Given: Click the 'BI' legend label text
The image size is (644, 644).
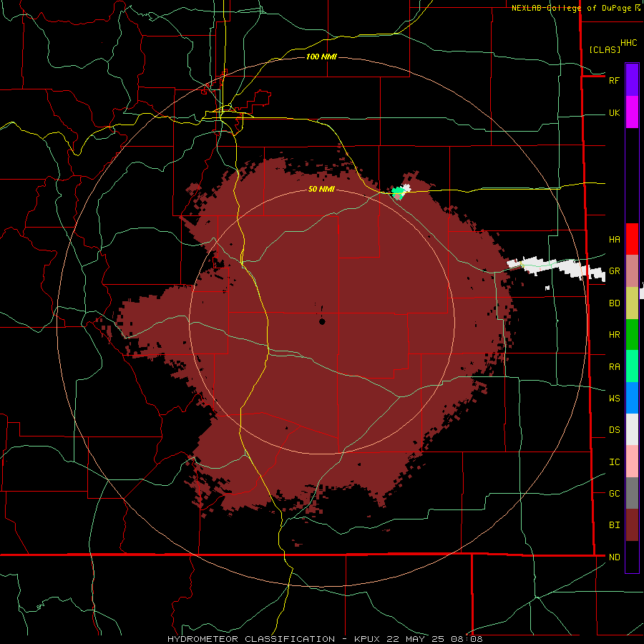Looking at the screenshot, I should tap(614, 525).
